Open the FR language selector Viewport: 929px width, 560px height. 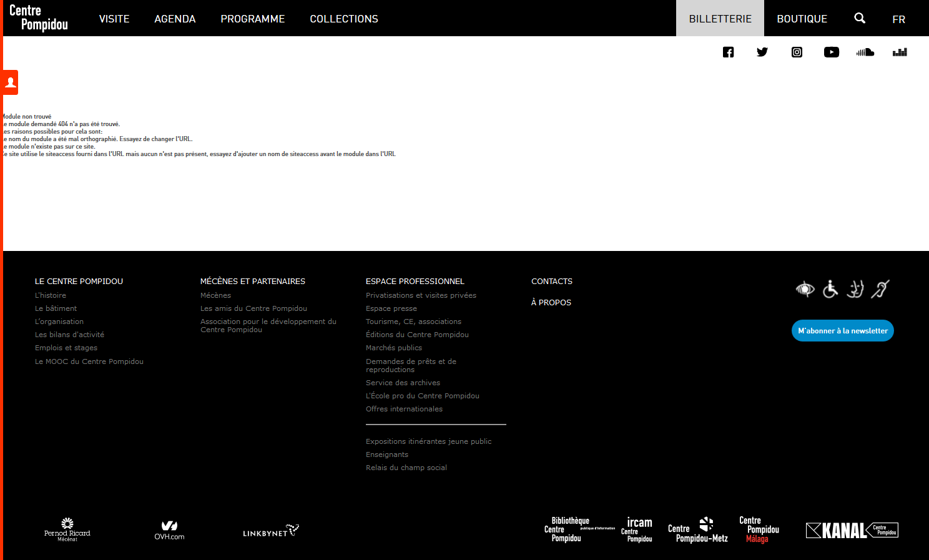(x=898, y=19)
